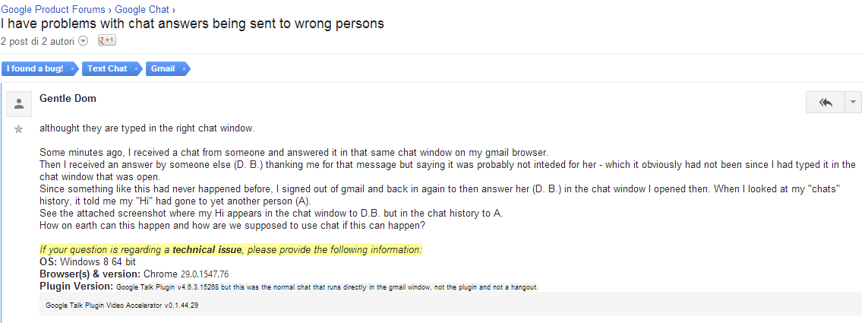Click the yellow highlighted technical issue line

[x=231, y=249]
